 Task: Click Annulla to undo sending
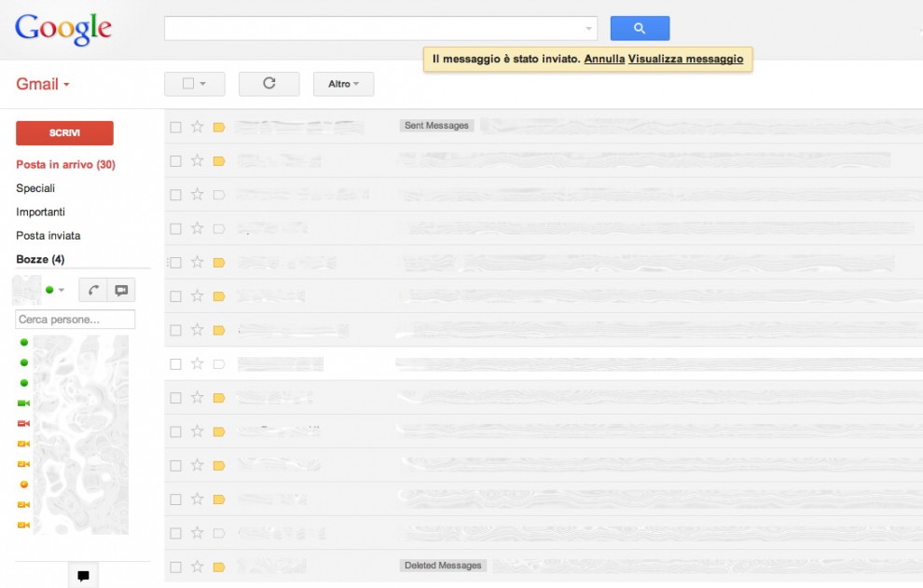(x=604, y=59)
